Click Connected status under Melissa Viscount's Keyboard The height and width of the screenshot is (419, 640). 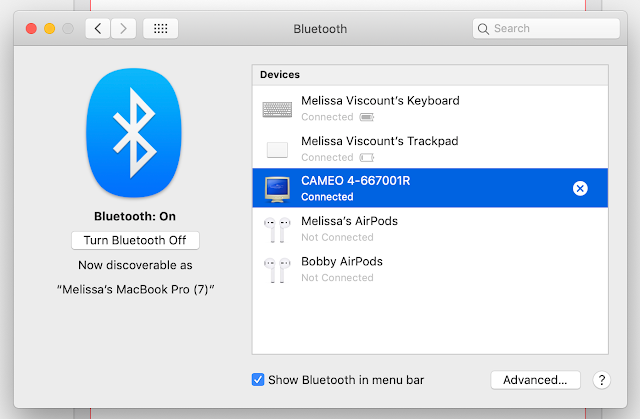point(327,117)
